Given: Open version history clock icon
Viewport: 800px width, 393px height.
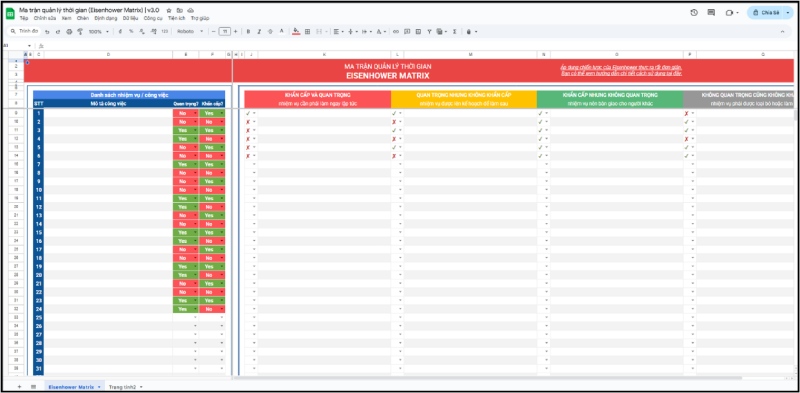Looking at the screenshot, I should (694, 13).
